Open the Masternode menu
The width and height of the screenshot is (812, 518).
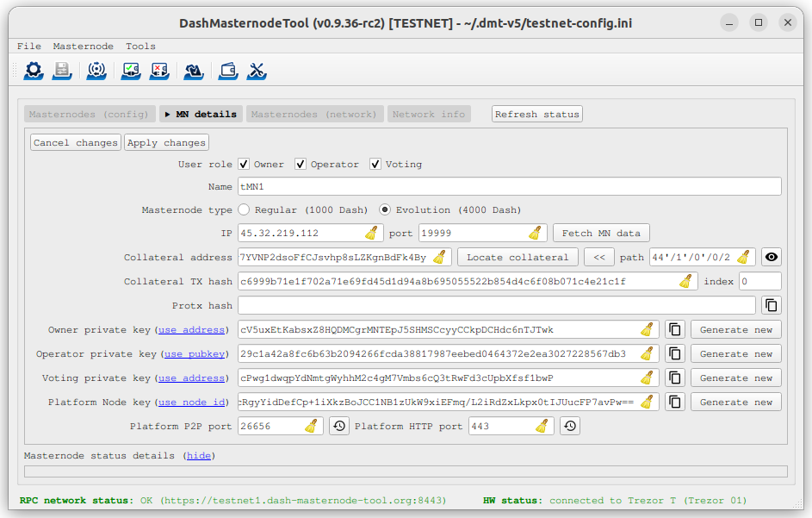tap(83, 46)
